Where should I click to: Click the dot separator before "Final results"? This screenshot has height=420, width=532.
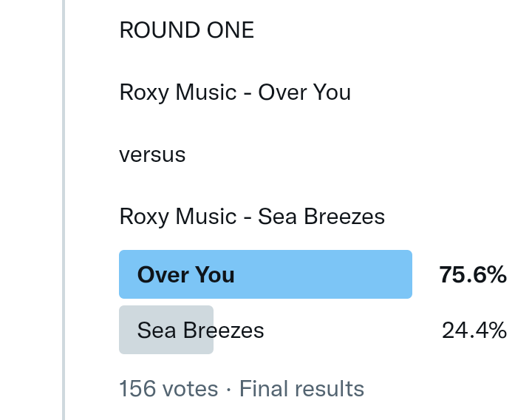coord(229,389)
